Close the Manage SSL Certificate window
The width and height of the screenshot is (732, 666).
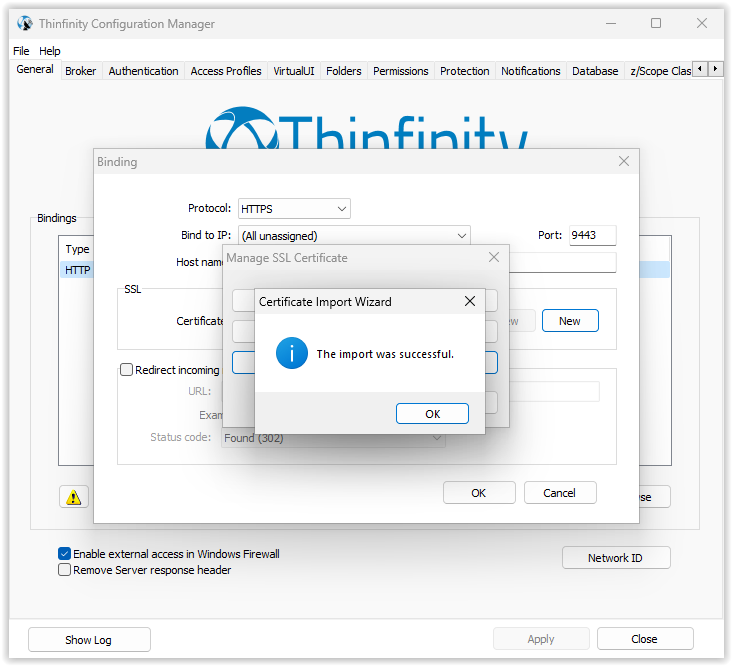click(493, 257)
